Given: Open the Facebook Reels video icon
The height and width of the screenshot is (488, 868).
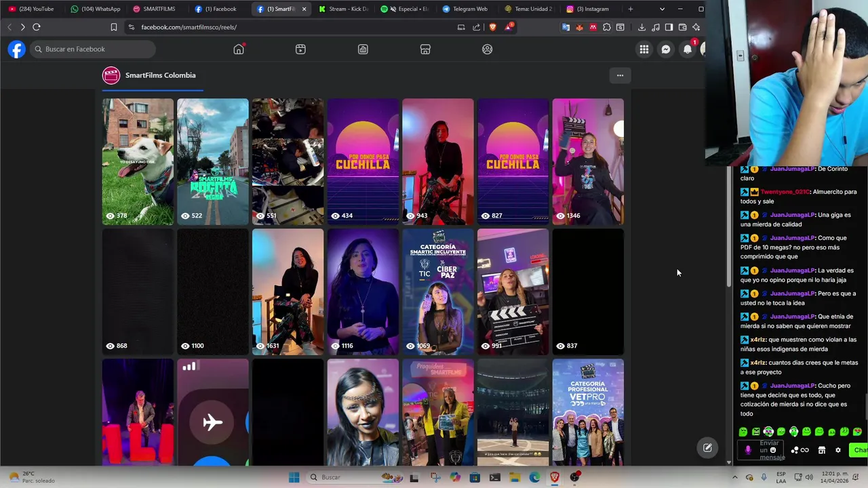Looking at the screenshot, I should (300, 49).
